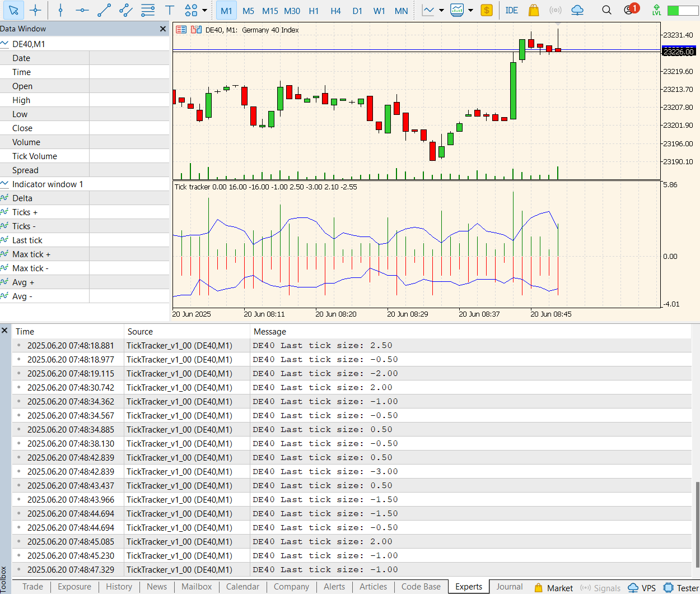The width and height of the screenshot is (700, 594).
Task: Switch to the History tab
Action: pos(119,587)
